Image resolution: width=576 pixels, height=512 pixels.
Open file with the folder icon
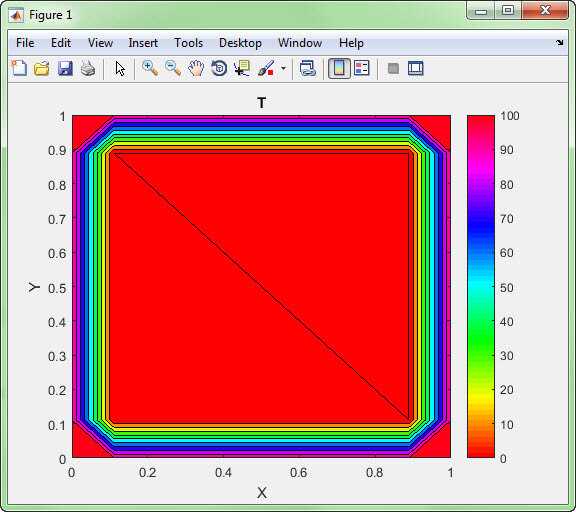coord(42,68)
